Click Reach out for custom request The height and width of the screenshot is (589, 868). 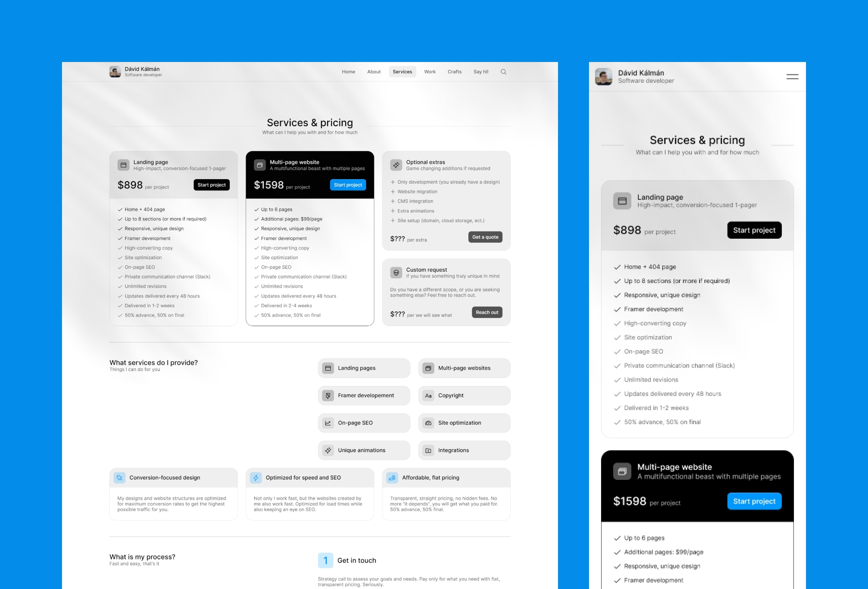click(x=487, y=312)
